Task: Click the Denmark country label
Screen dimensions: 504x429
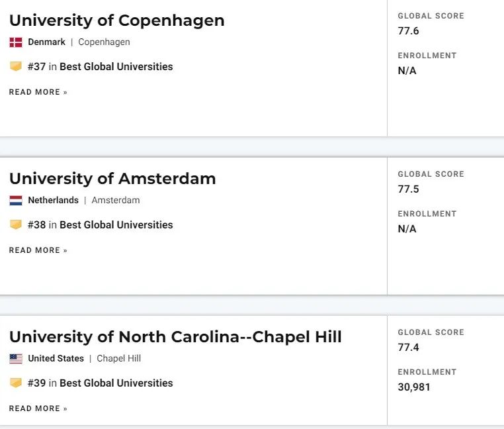Action: 46,42
